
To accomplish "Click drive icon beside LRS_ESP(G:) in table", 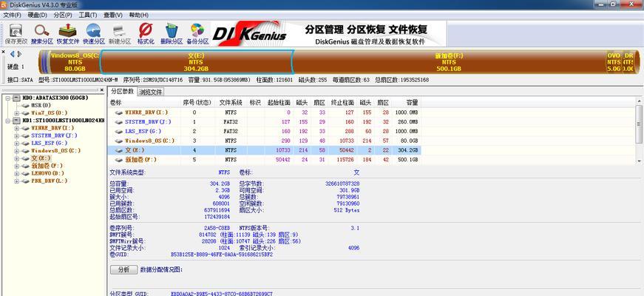I will point(119,131).
